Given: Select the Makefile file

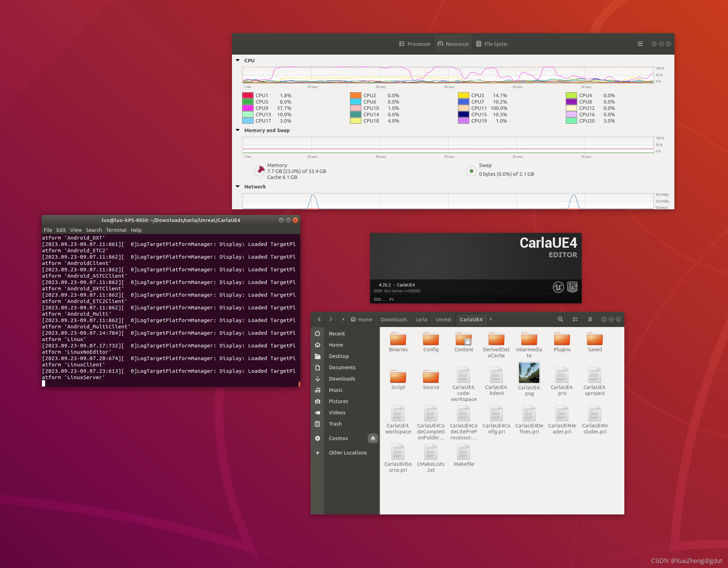Looking at the screenshot, I should [464, 456].
